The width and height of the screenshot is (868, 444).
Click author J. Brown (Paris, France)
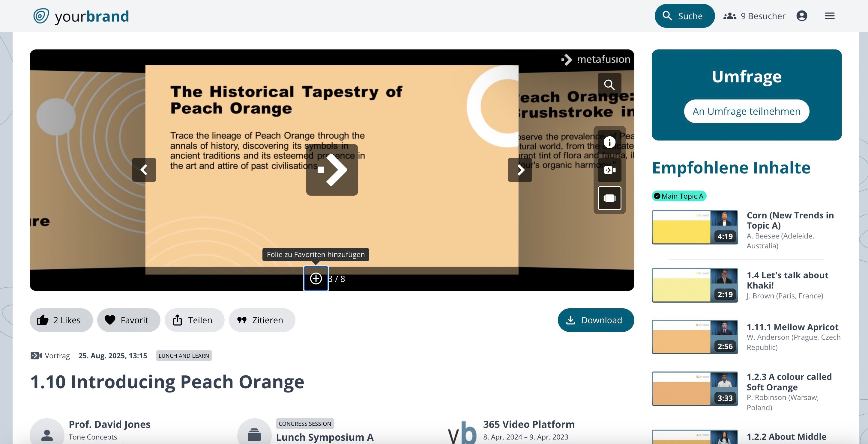[x=785, y=296]
